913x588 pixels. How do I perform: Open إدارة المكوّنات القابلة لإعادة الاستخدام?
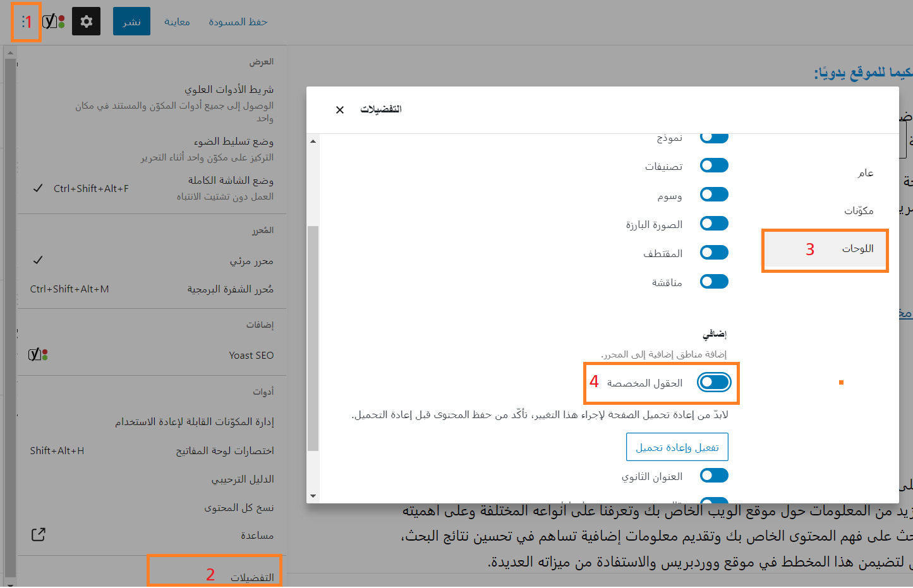coord(152,422)
